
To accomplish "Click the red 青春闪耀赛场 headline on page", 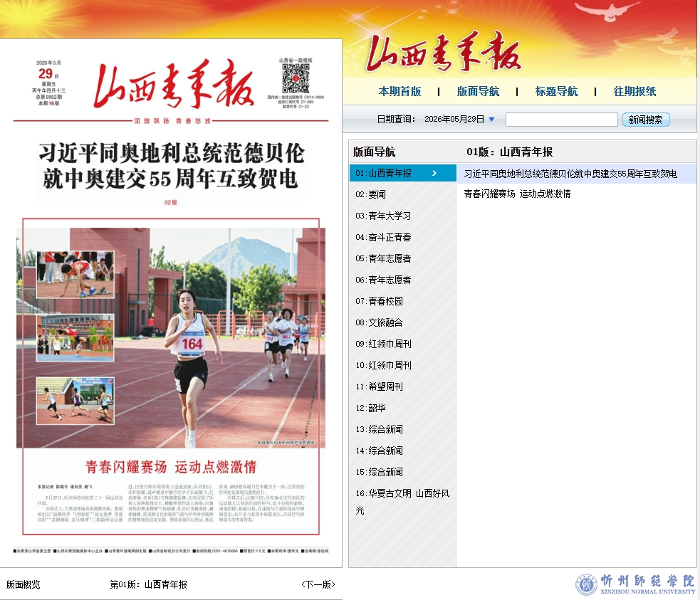I will tap(171, 467).
